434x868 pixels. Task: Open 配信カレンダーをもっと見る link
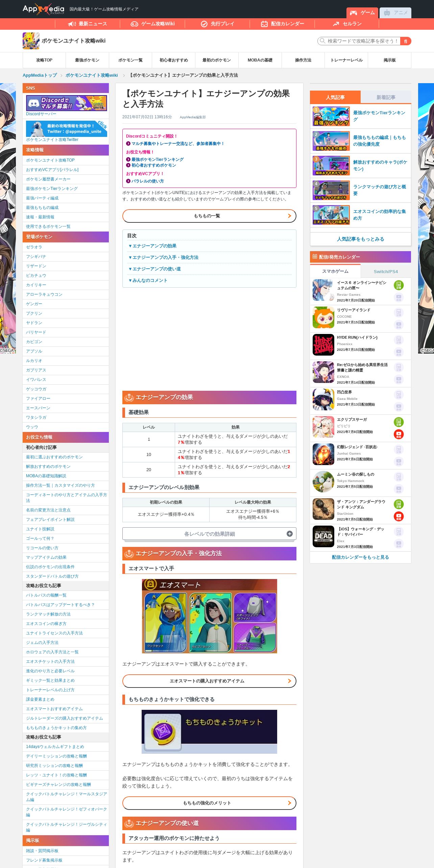361,557
